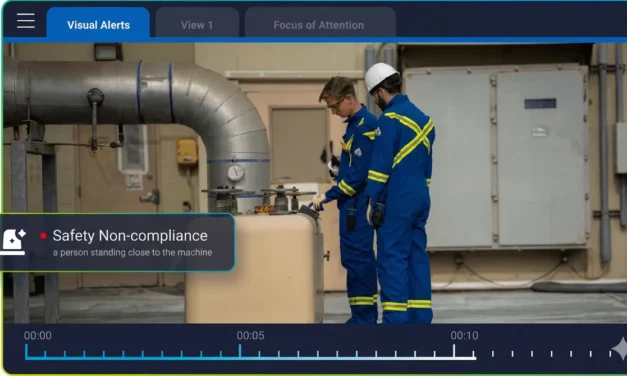Click the beige tank in the video
The width and height of the screenshot is (627, 376).
coord(255,268)
